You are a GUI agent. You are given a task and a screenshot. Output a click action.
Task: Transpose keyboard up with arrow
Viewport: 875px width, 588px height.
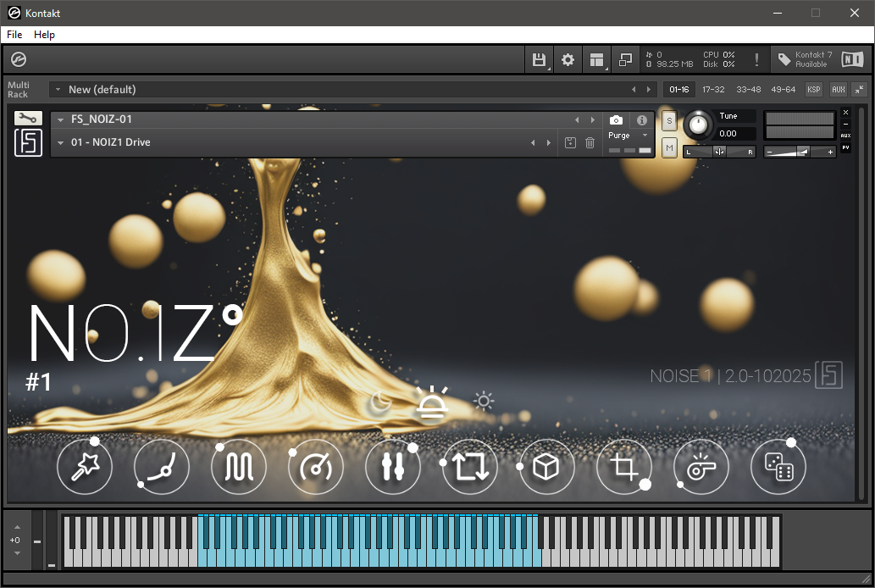(x=17, y=527)
